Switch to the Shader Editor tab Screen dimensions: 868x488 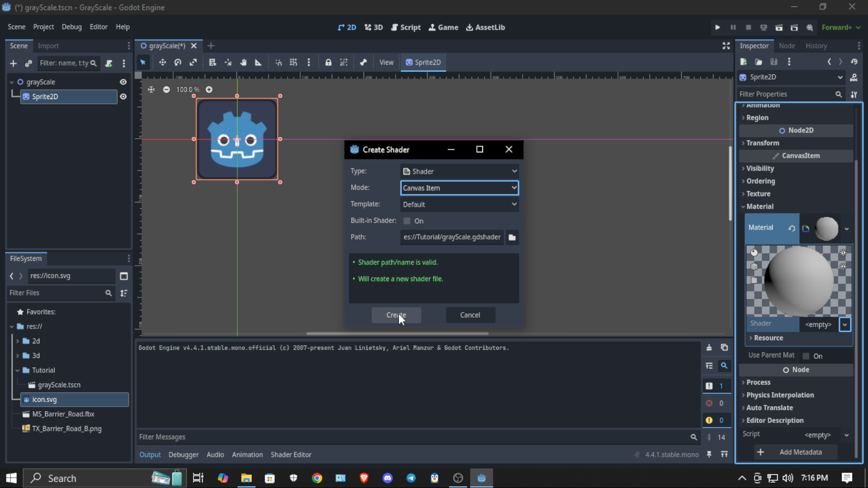(291, 455)
